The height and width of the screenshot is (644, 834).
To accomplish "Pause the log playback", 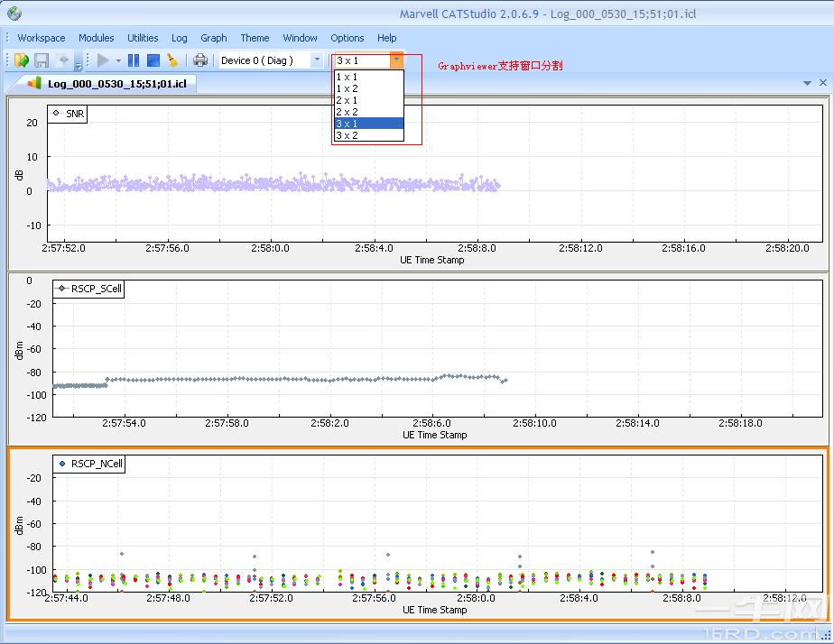I will click(x=134, y=60).
